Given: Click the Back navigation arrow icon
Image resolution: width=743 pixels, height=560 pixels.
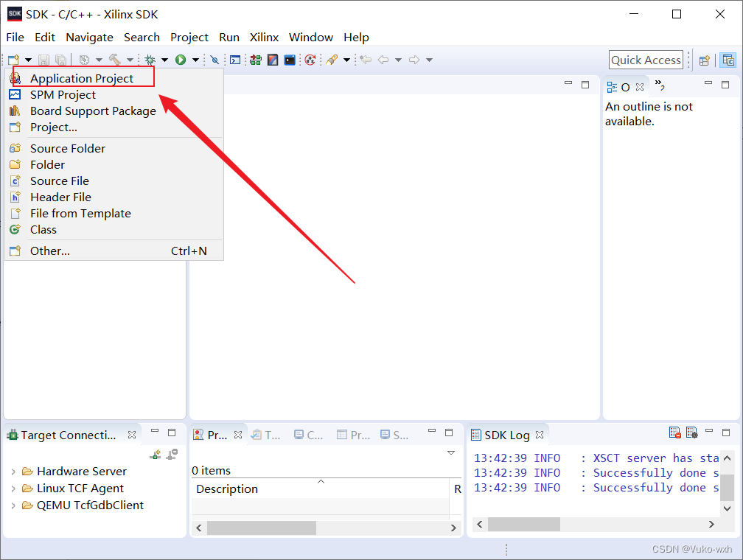Looking at the screenshot, I should 383,60.
